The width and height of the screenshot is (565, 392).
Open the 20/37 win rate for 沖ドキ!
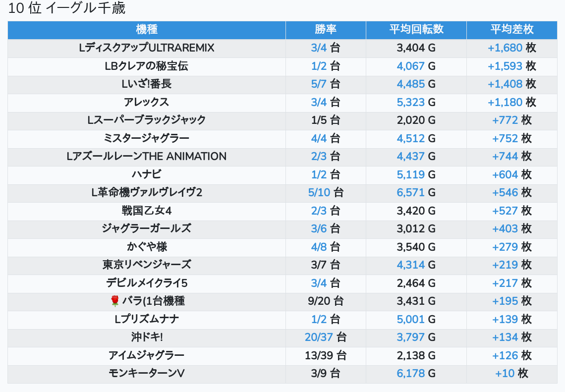tap(319, 337)
